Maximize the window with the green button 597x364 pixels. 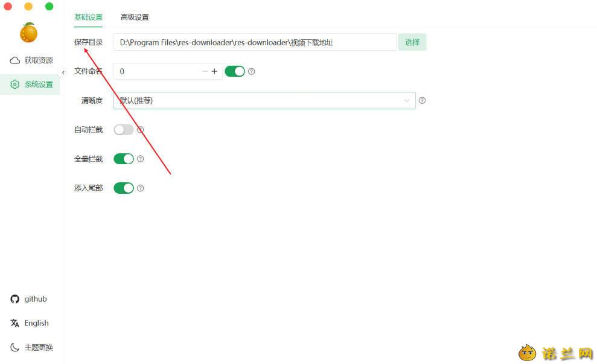(x=49, y=6)
